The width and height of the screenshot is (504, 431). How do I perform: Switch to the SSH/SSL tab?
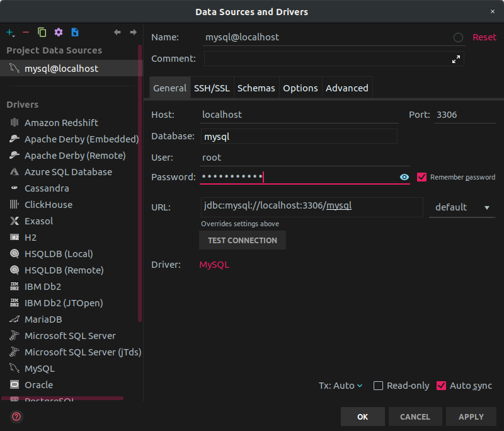click(x=212, y=88)
